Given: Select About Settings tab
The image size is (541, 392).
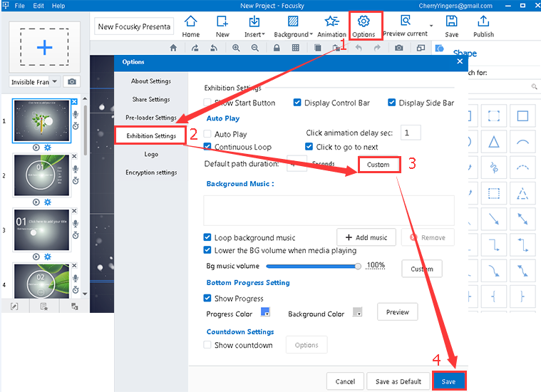Looking at the screenshot, I should (x=151, y=81).
